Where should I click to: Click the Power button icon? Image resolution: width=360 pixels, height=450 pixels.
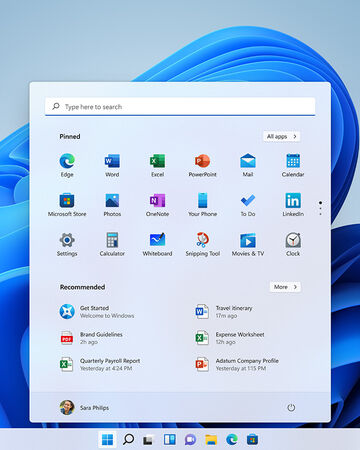click(x=291, y=408)
